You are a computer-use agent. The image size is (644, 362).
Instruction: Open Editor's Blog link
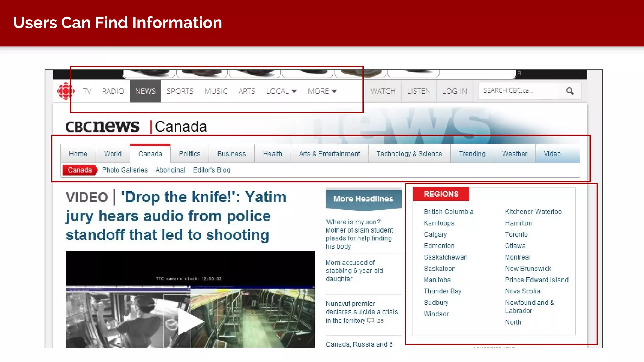[212, 170]
